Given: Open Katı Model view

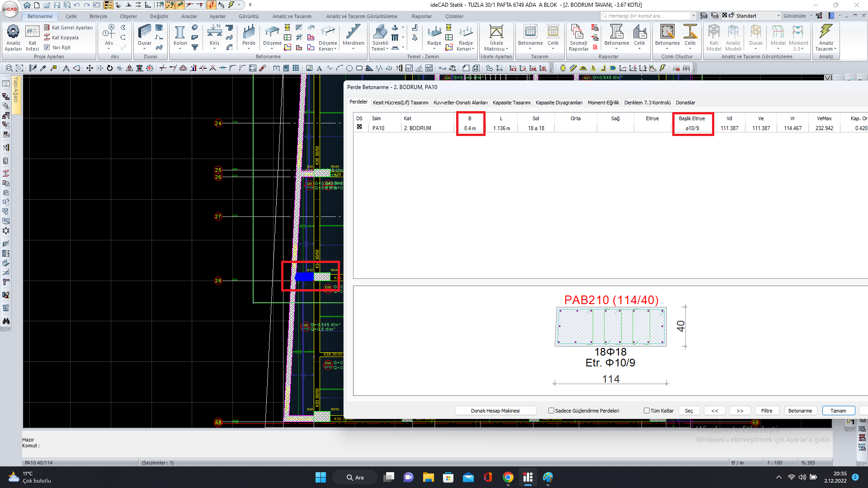Looking at the screenshot, I should click(714, 38).
